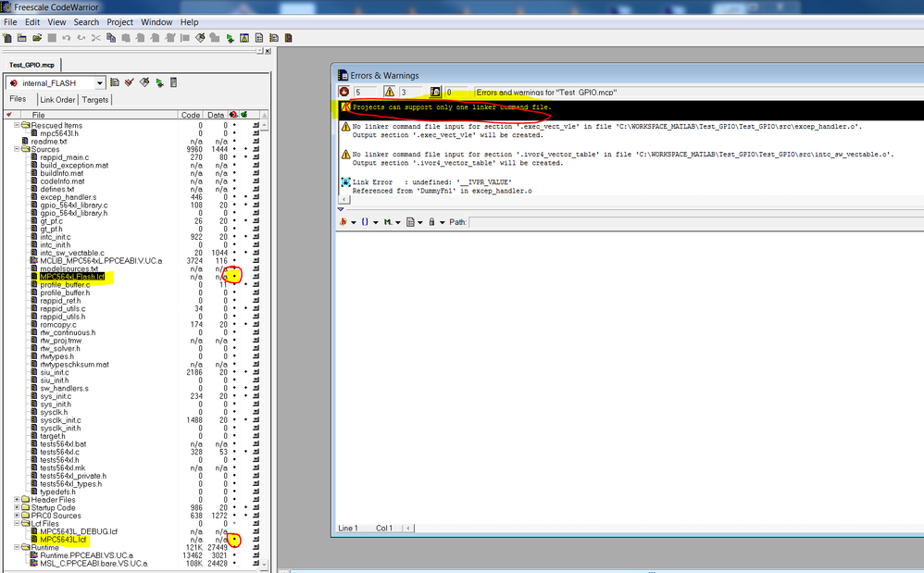
Task: Open the internal_FLASH target dropdown
Action: 100,83
